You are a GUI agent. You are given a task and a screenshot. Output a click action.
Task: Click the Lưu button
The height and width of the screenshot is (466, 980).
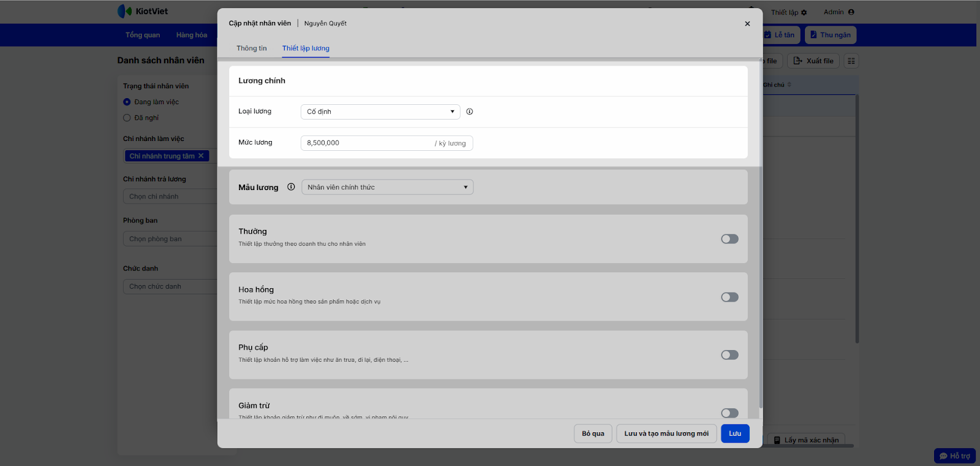point(735,434)
